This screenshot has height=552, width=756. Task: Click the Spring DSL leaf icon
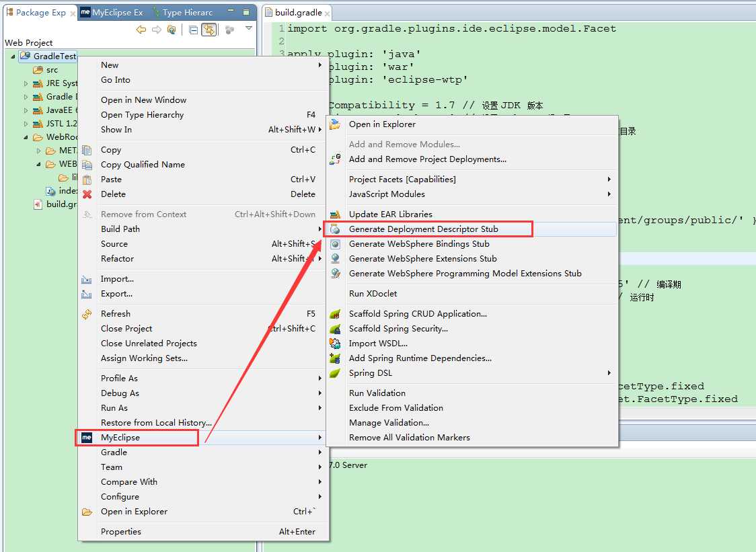click(335, 373)
